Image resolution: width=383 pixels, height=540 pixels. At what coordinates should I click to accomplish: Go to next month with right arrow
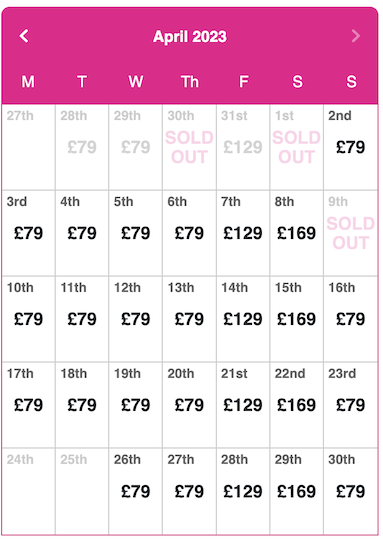[356, 36]
